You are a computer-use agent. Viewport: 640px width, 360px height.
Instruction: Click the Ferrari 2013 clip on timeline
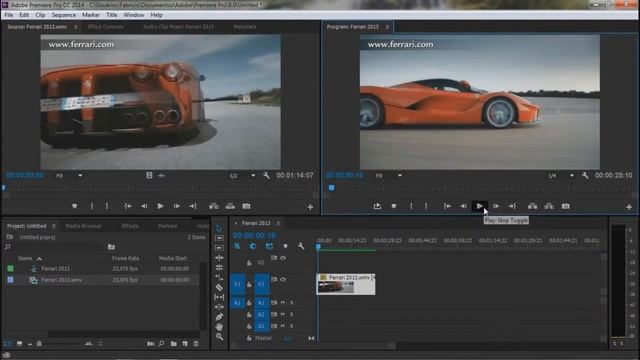tap(346, 284)
